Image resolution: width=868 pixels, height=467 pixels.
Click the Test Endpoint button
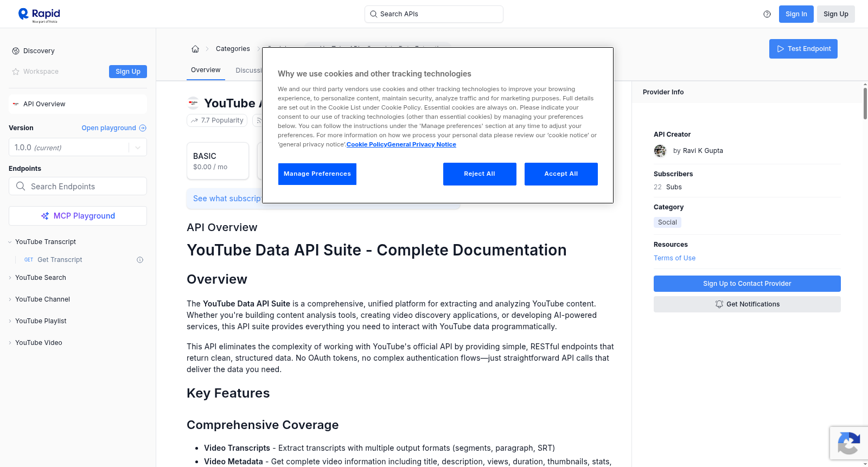(803, 49)
